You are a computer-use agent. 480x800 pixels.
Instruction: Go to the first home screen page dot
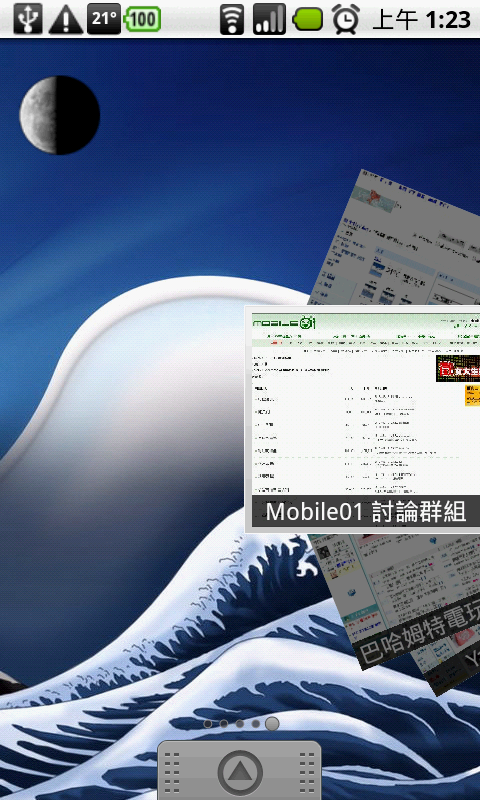point(208,724)
